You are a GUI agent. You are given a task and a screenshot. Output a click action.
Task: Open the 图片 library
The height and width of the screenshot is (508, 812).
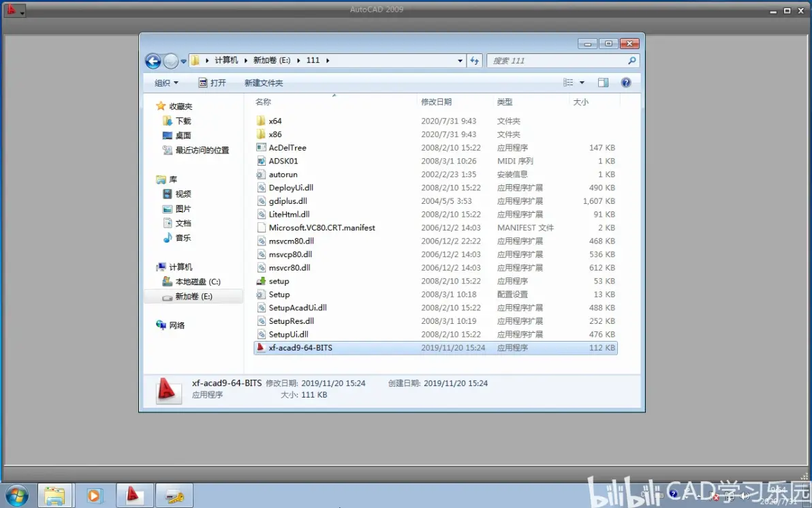[x=177, y=209]
